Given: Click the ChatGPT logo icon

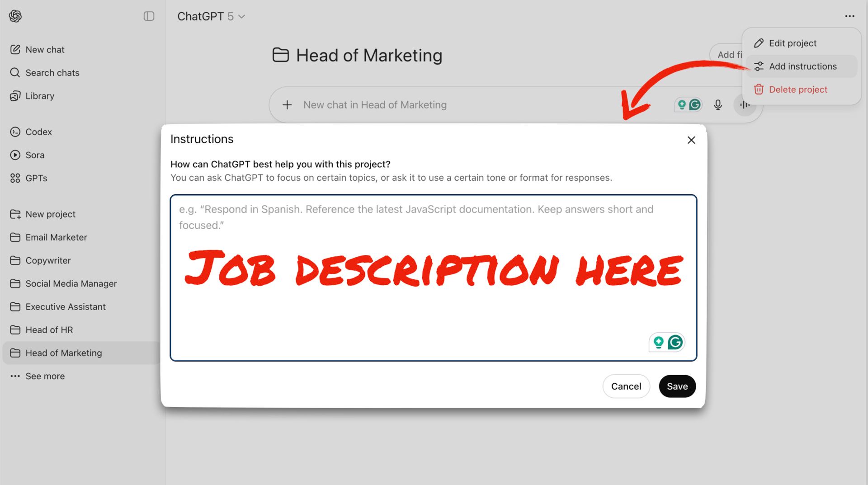Looking at the screenshot, I should click(15, 16).
